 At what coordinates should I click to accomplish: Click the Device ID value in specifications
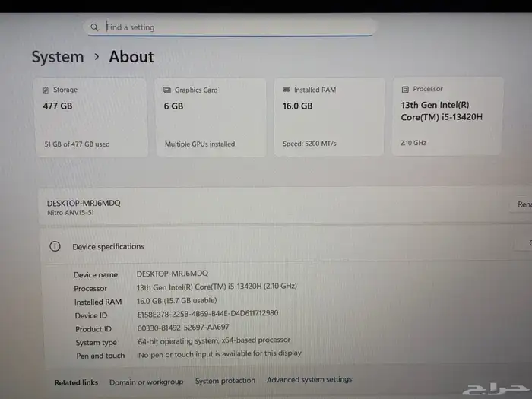(x=207, y=313)
